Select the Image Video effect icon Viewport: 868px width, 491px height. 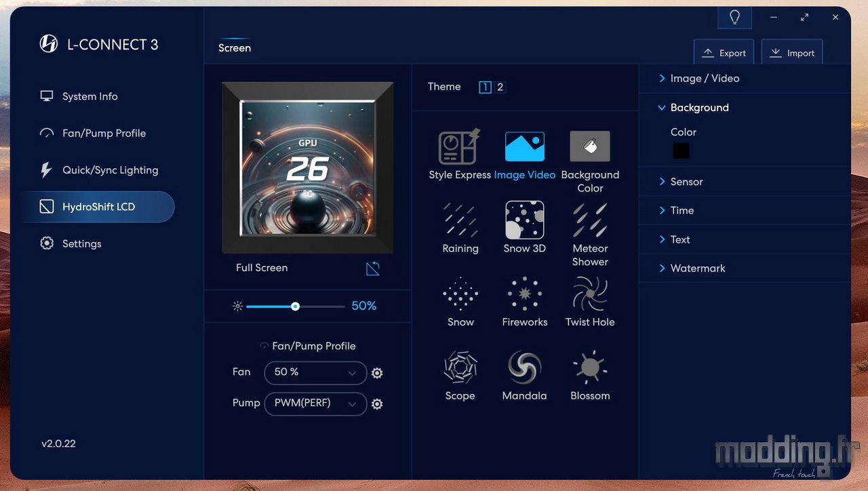point(524,146)
